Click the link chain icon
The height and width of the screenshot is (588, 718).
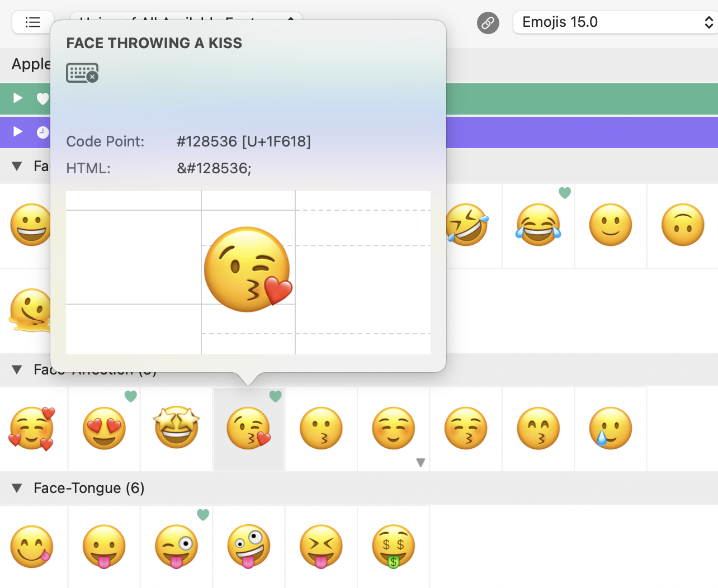pos(488,23)
